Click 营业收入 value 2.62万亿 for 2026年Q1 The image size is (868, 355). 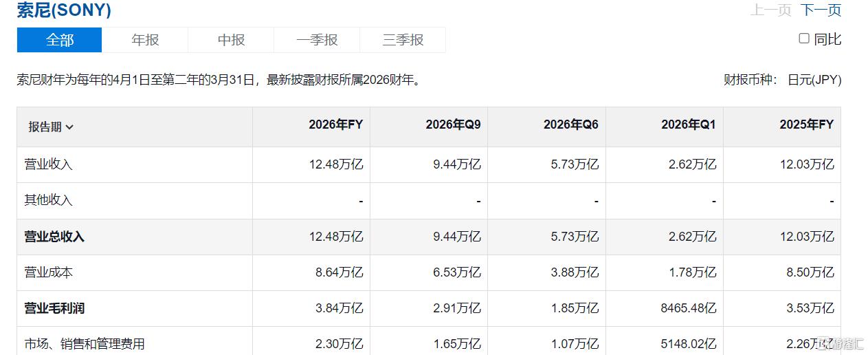692,164
